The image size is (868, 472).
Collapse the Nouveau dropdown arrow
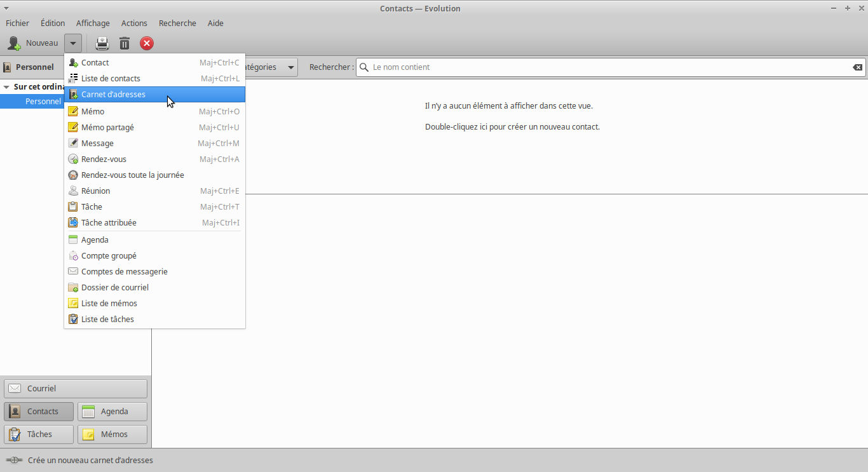(73, 43)
